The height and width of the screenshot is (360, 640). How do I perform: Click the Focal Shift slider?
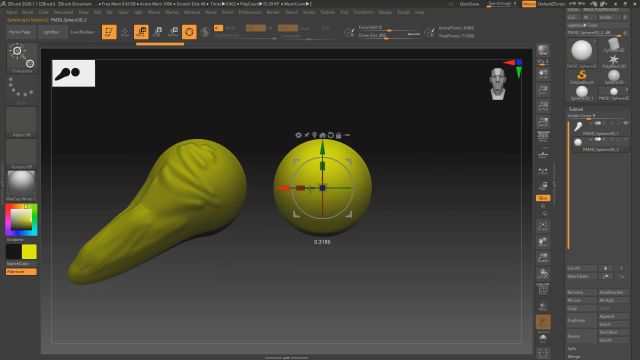click(389, 27)
